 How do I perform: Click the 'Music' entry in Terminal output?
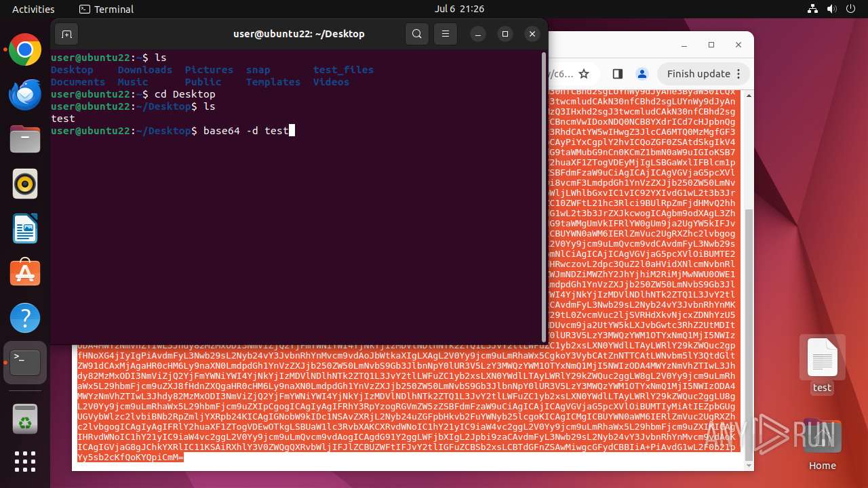point(133,82)
